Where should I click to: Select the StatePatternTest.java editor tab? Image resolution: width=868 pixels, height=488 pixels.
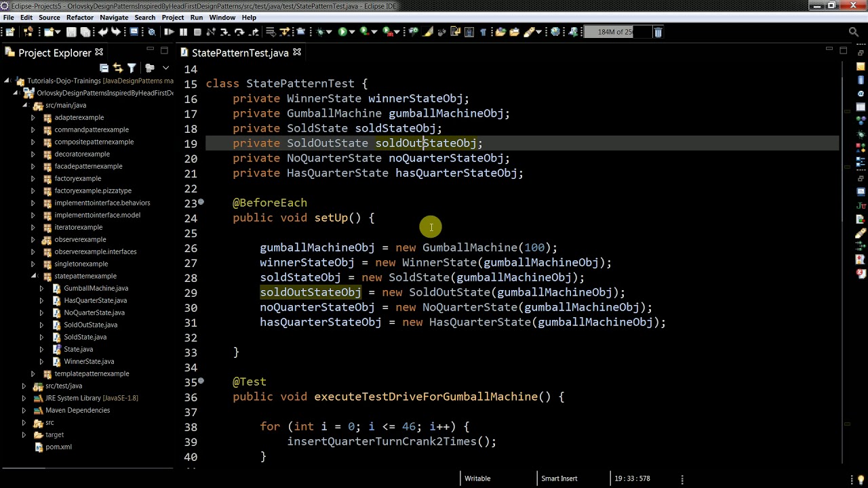pos(240,53)
